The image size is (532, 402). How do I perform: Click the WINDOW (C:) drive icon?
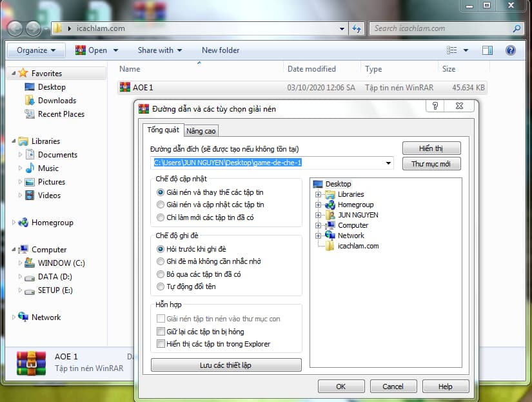[30, 263]
